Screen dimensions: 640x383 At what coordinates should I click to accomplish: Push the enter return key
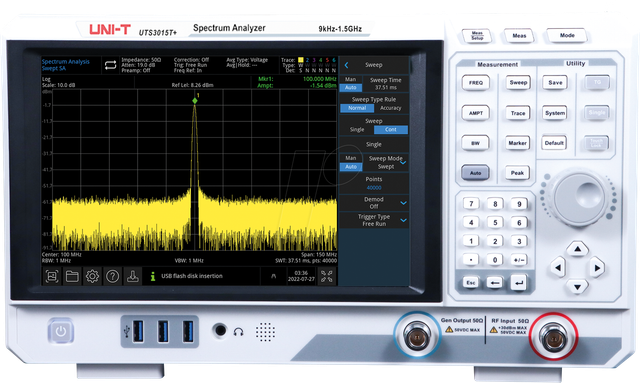pyautogui.click(x=519, y=283)
